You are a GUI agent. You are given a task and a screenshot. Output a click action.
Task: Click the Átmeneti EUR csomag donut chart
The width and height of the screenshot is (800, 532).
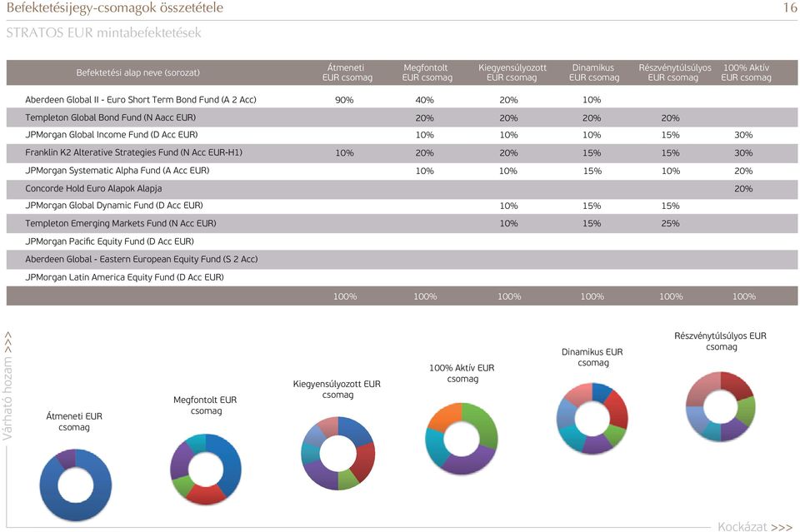point(76,485)
